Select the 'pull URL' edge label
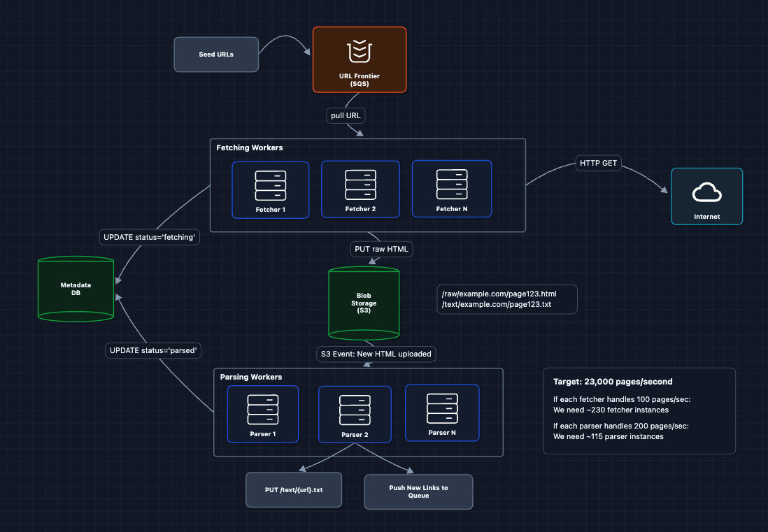Viewport: 768px width, 532px height. (x=345, y=115)
